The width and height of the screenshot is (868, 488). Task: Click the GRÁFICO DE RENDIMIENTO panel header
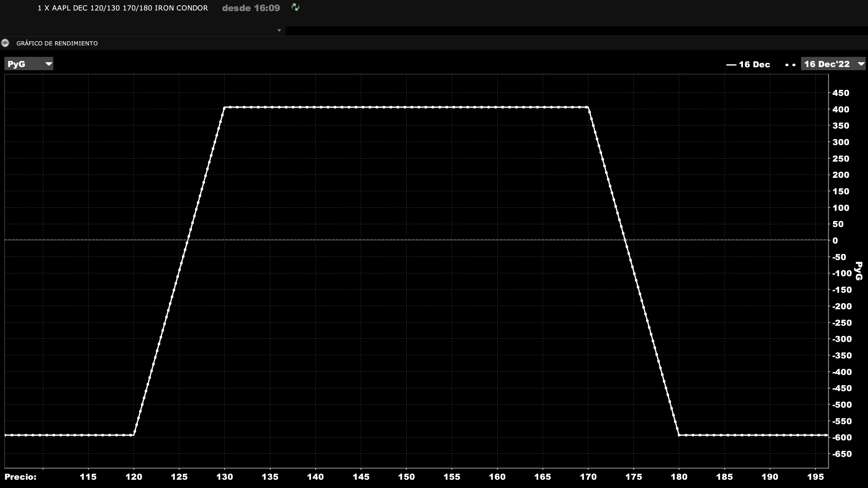tap(57, 43)
